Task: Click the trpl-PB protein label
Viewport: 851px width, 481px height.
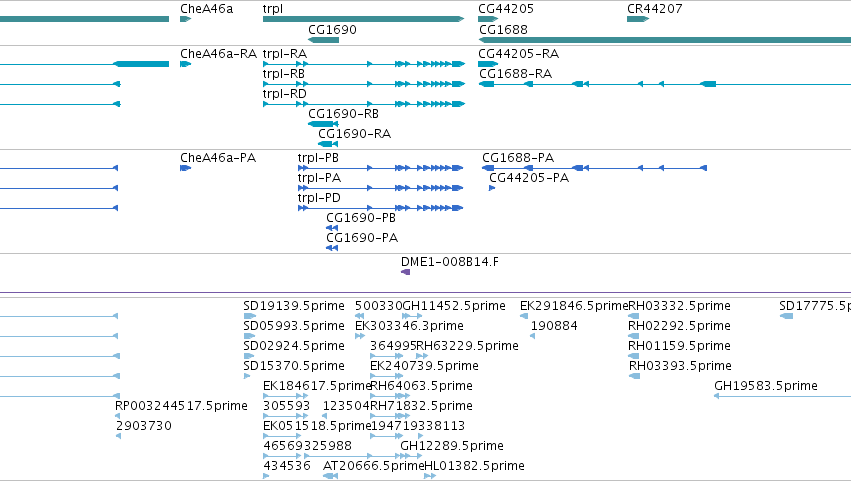Action: pyautogui.click(x=318, y=158)
